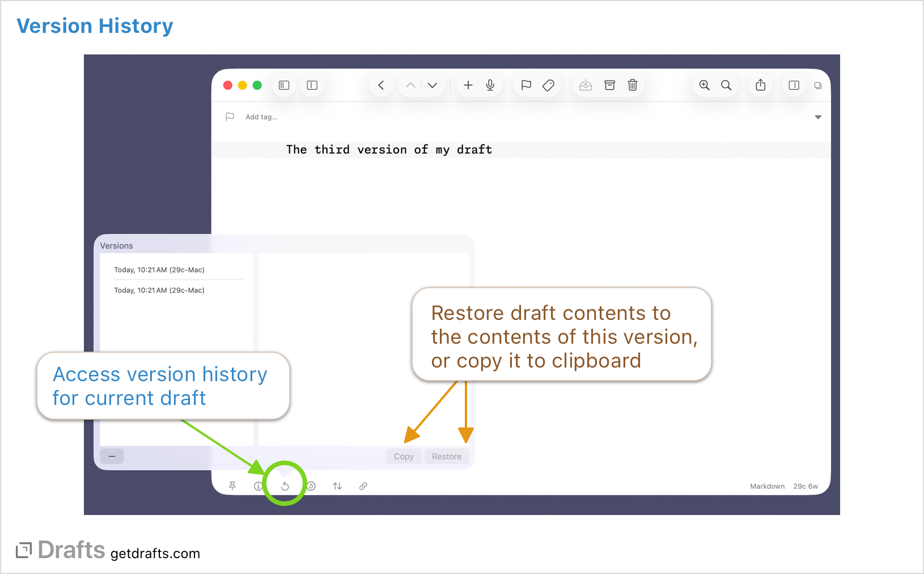Screen dimensions: 924x574
Task: Flag the current draft
Action: coord(526,85)
